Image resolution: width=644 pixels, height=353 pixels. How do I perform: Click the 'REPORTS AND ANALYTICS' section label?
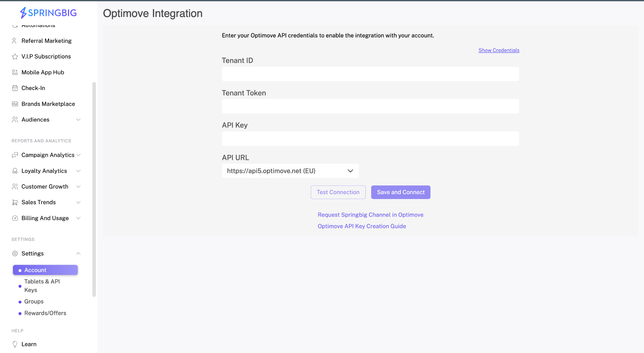41,141
